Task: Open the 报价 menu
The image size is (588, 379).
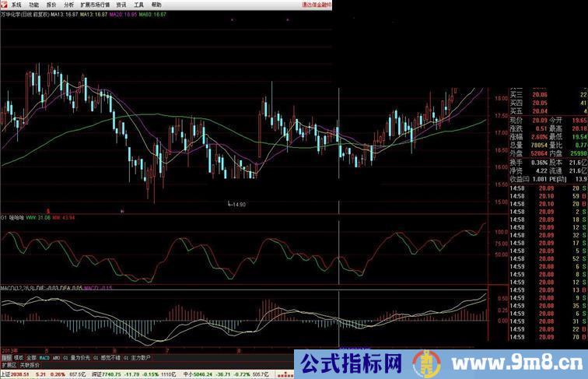Action: [51, 4]
